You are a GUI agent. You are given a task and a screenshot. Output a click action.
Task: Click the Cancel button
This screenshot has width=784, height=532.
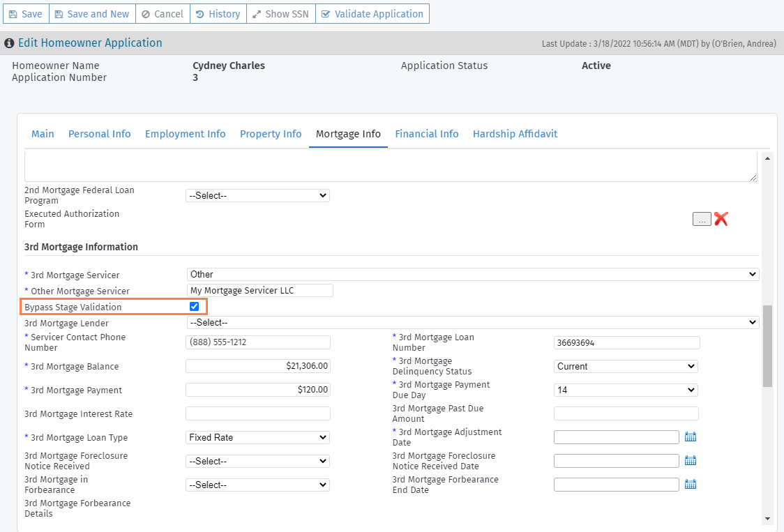pyautogui.click(x=163, y=14)
